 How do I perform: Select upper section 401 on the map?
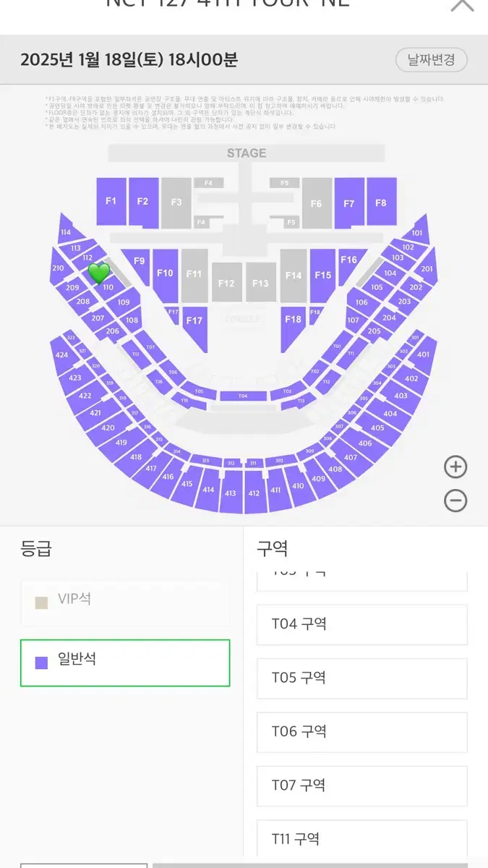(424, 354)
